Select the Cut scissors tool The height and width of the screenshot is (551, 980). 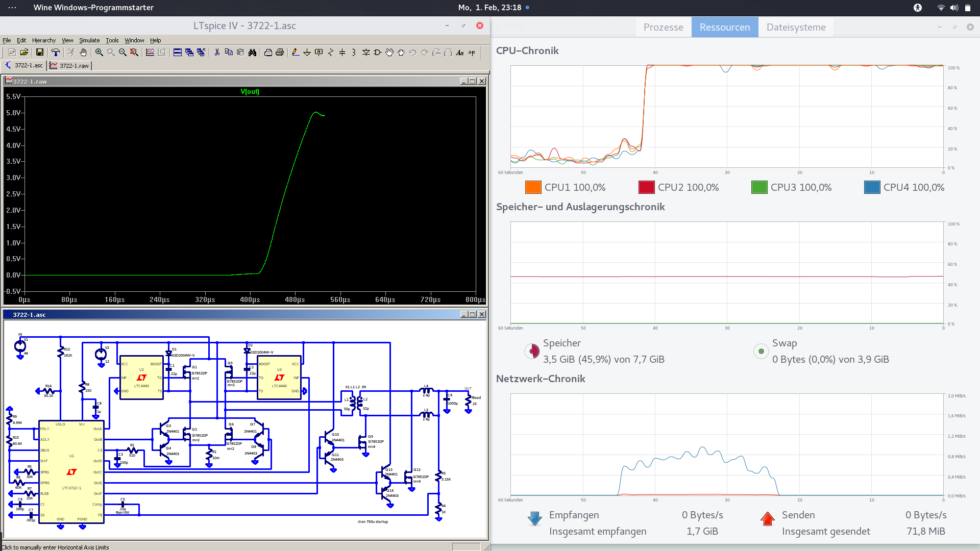(x=217, y=53)
